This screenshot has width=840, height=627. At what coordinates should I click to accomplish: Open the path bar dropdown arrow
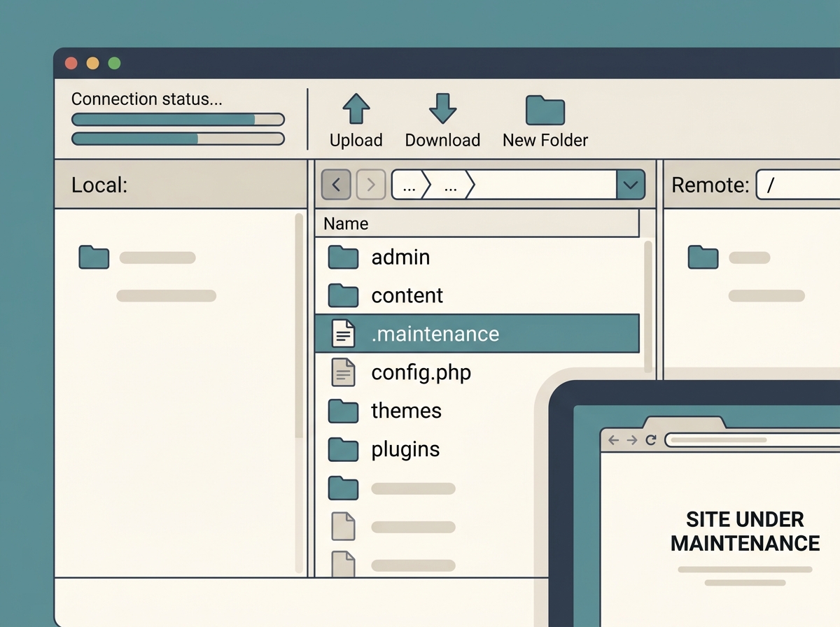click(630, 185)
